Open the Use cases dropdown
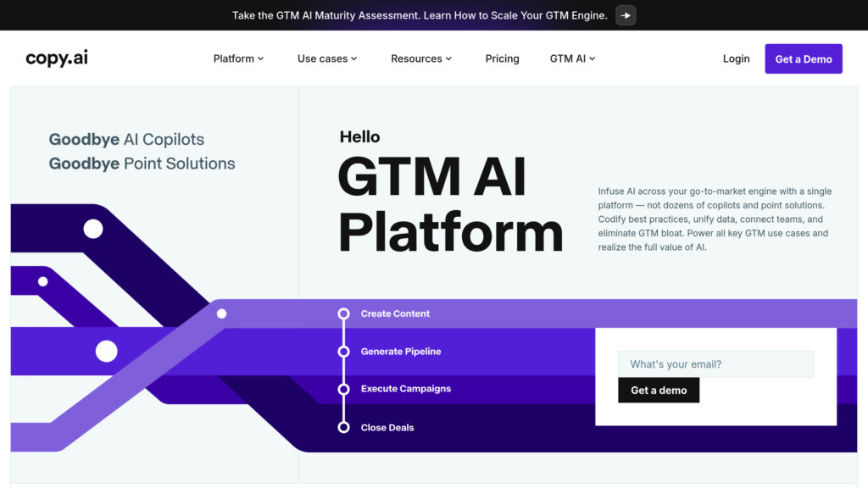The height and width of the screenshot is (488, 868). tap(327, 58)
